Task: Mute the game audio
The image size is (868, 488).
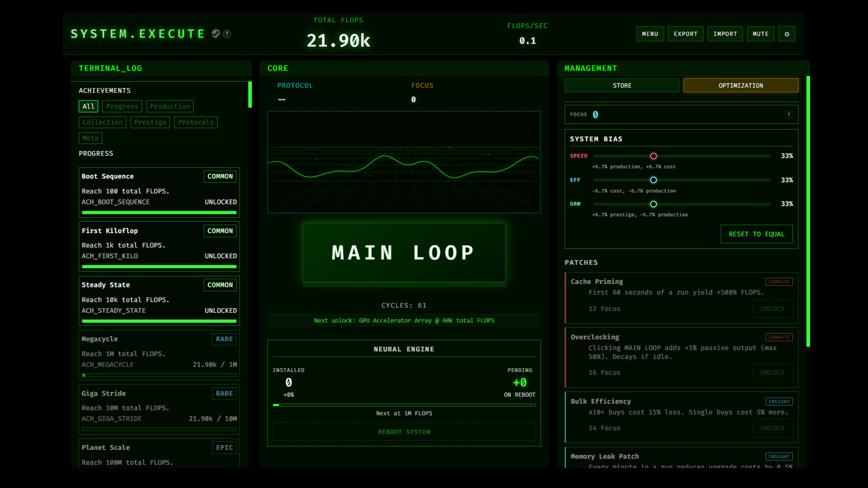Action: coord(760,33)
